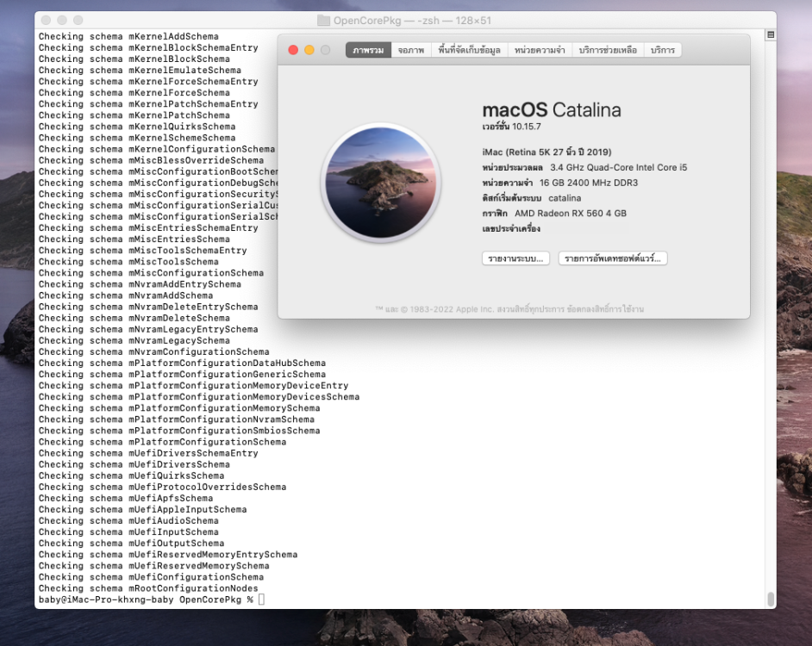The image size is (812, 646).
Task: Click the Terminal vertical scrollbar thumb
Action: [x=771, y=599]
